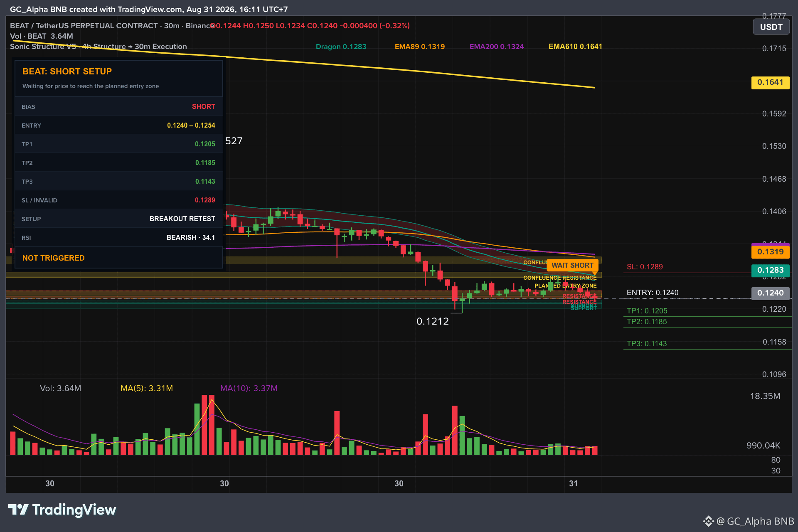Click the MA(5): 3.31M volume label
The image size is (798, 532).
click(147, 388)
